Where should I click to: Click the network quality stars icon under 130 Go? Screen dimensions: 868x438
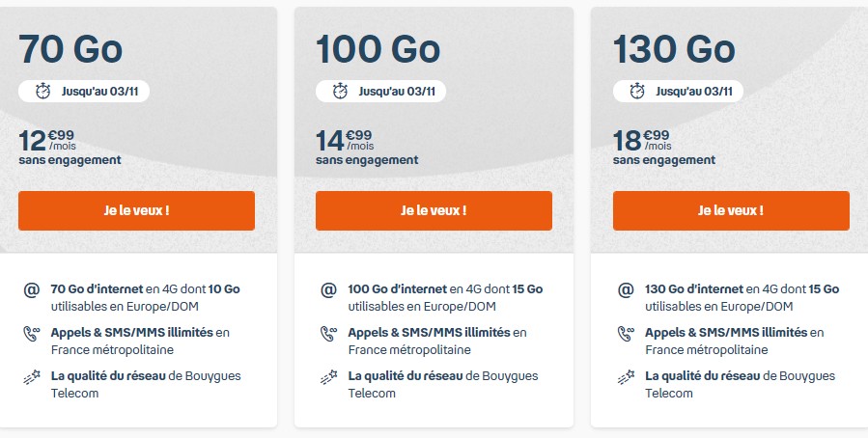pyautogui.click(x=626, y=377)
